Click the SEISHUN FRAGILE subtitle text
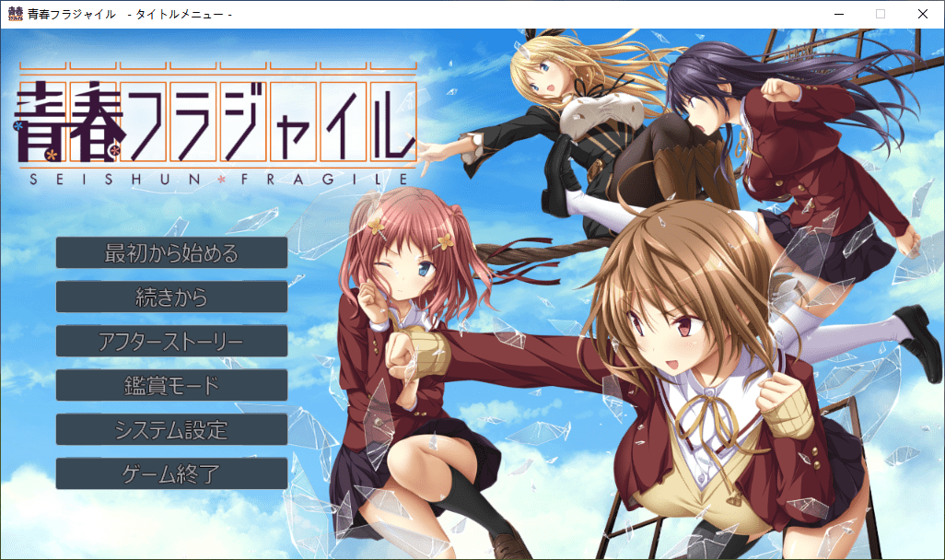Viewport: 945px width, 560px height. point(214,180)
